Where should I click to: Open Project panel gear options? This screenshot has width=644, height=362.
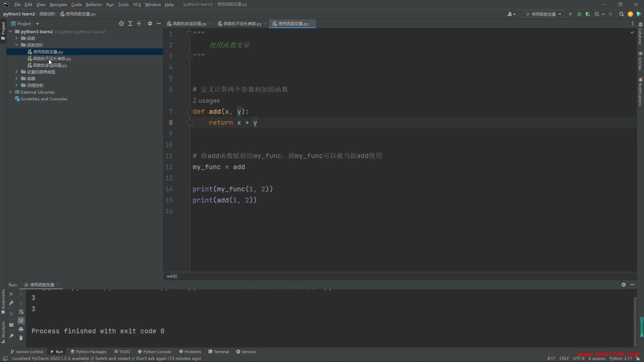point(150,23)
